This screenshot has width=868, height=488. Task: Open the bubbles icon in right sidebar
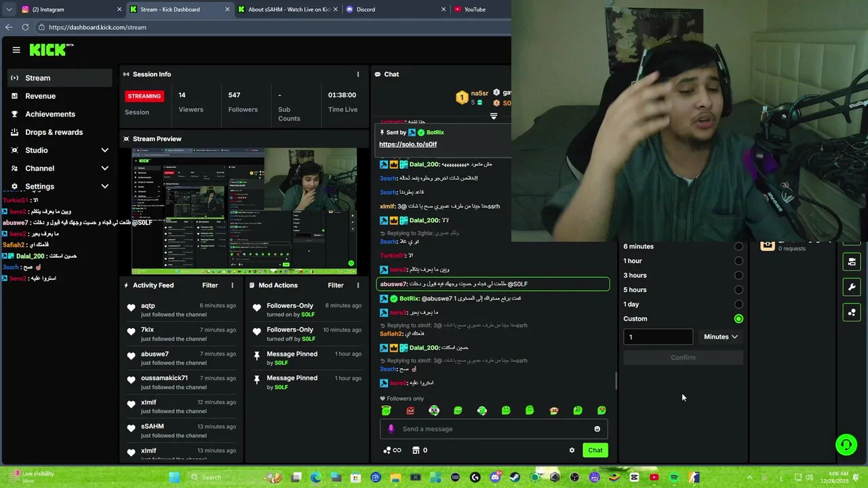click(852, 312)
